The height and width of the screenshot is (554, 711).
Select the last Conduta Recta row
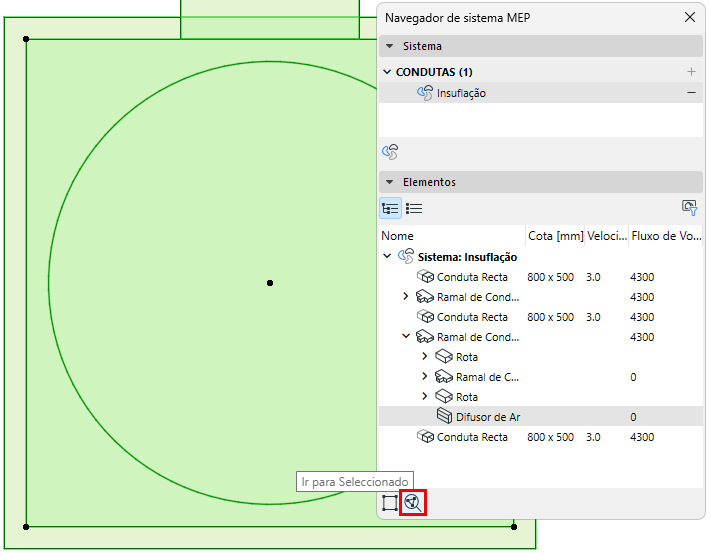(541, 437)
